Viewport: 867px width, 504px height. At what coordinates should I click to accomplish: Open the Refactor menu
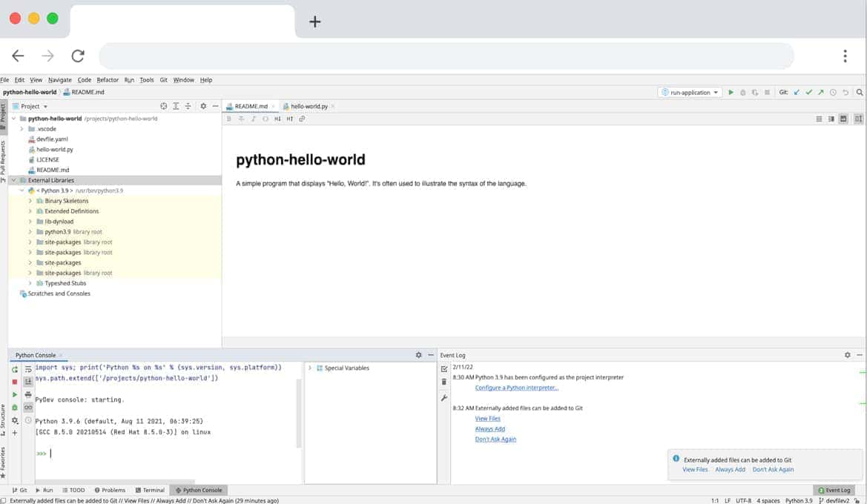click(108, 80)
